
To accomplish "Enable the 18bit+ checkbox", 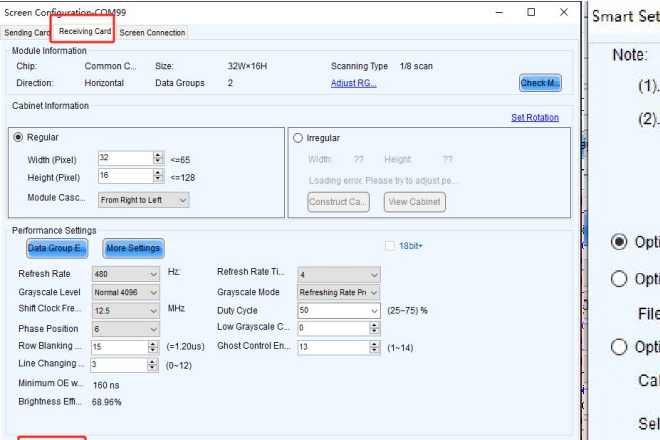I will coord(390,246).
